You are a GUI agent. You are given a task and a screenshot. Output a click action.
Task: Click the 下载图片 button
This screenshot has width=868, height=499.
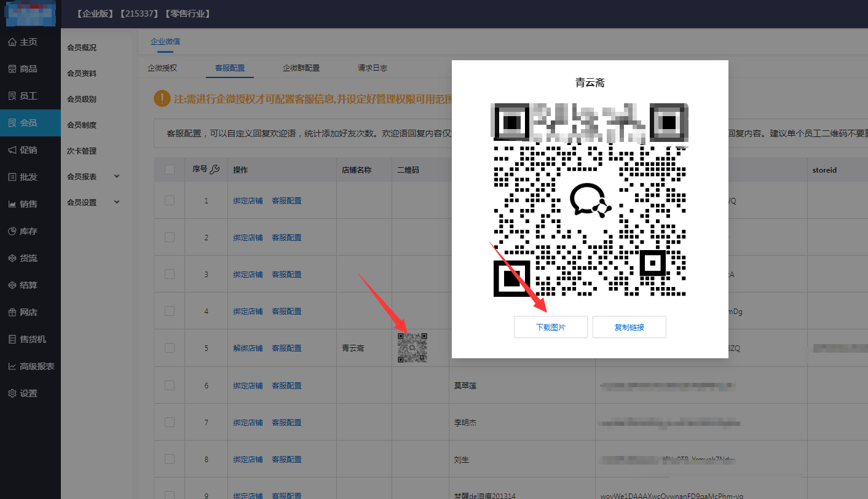551,327
